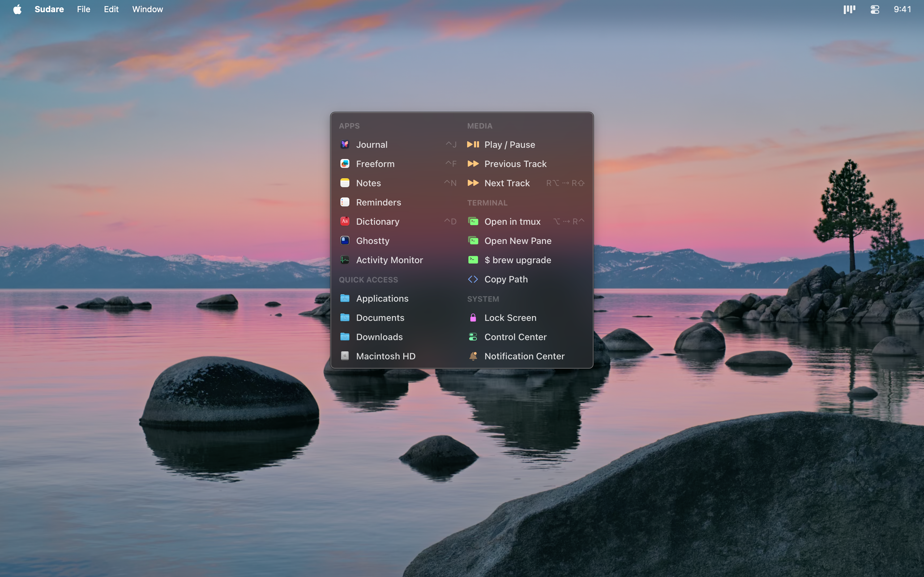Open the Sudare menu in the menu bar
Viewport: 924px width, 577px height.
click(49, 9)
